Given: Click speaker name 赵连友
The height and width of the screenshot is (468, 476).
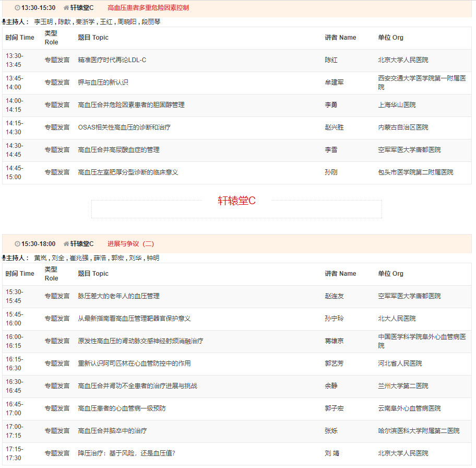Looking at the screenshot, I should coord(334,296).
